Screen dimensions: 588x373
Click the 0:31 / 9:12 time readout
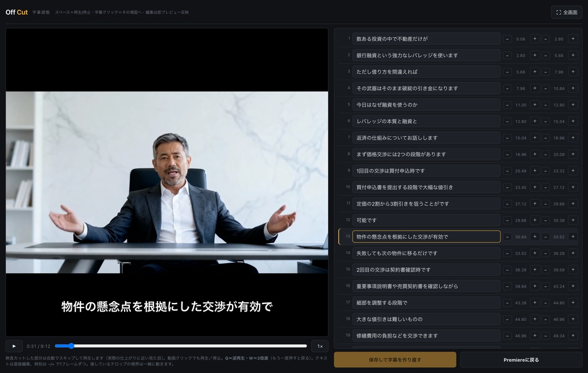click(x=38, y=347)
